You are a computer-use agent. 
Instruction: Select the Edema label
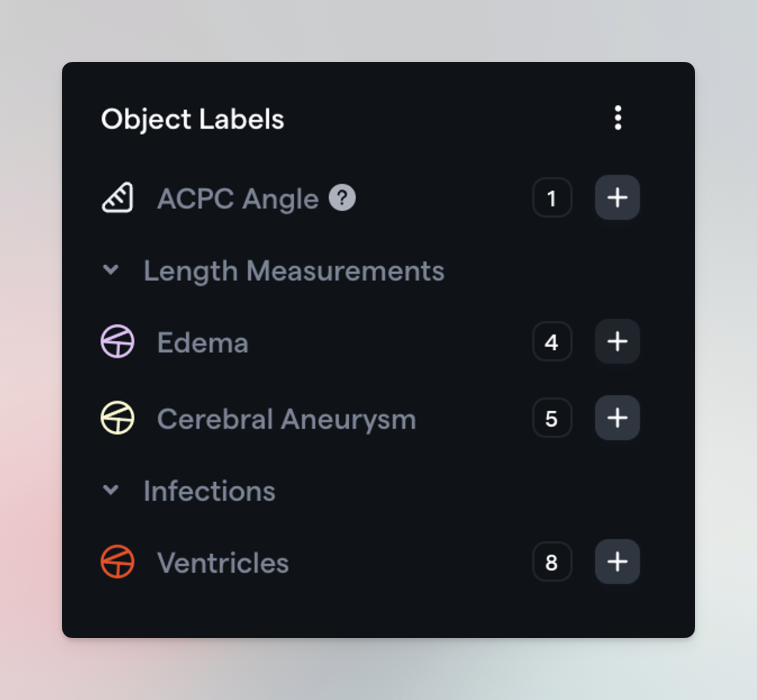[203, 343]
